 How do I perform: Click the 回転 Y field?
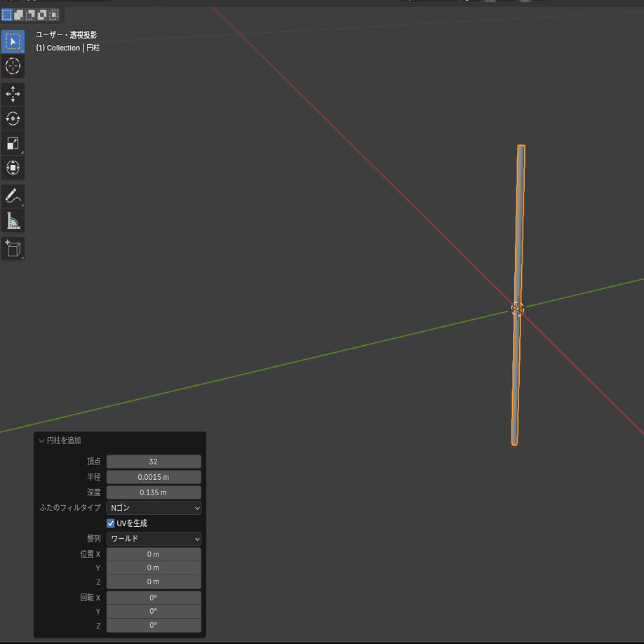tap(154, 612)
